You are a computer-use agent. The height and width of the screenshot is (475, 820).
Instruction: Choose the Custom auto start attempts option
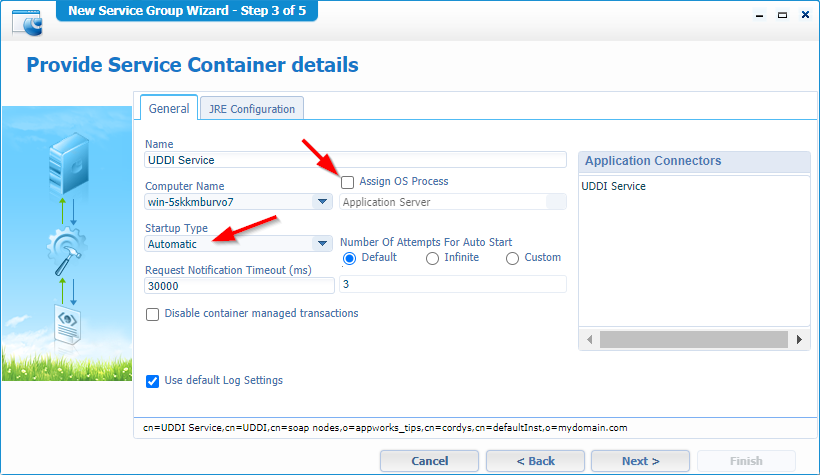513,258
